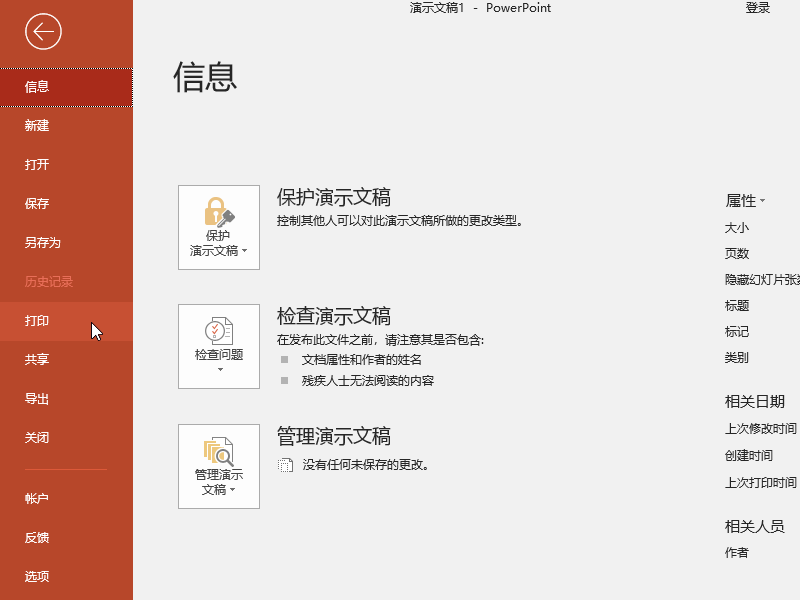Click the 保护演示文稿 heading text

(334, 197)
